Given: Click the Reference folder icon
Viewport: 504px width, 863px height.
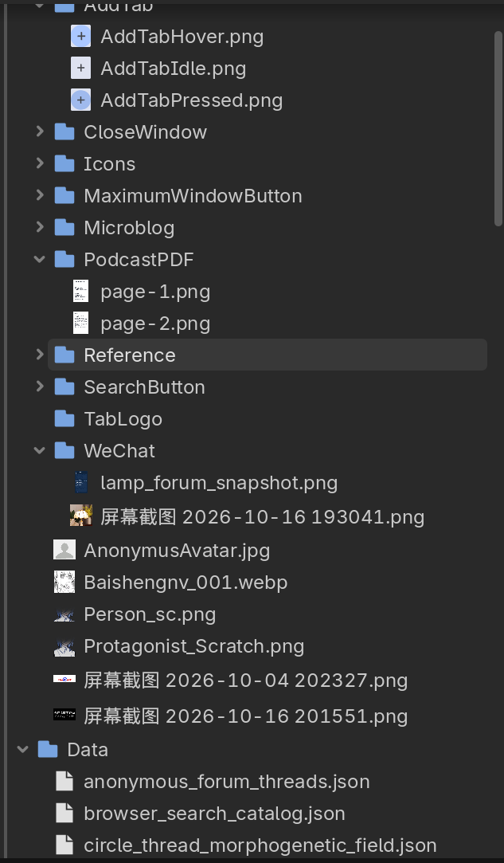Looking at the screenshot, I should (x=64, y=355).
